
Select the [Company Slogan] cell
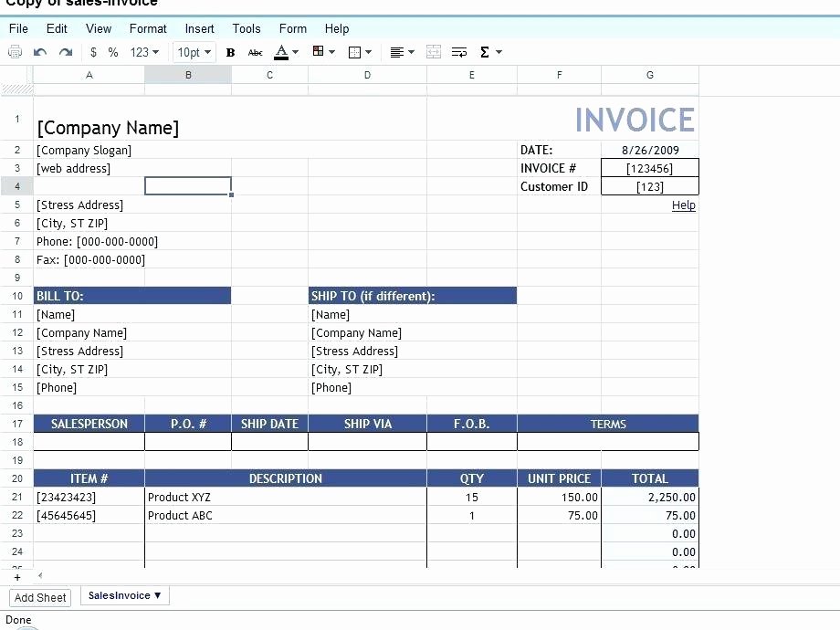coord(84,150)
